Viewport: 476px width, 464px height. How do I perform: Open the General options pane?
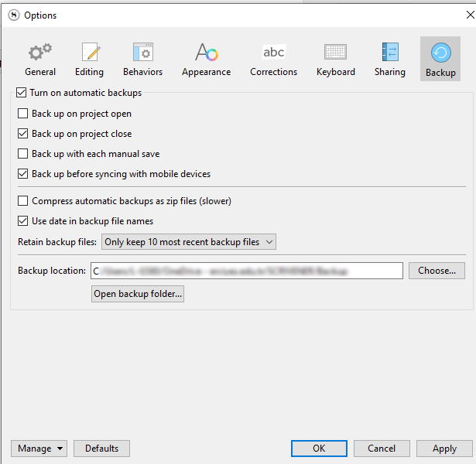coord(40,60)
